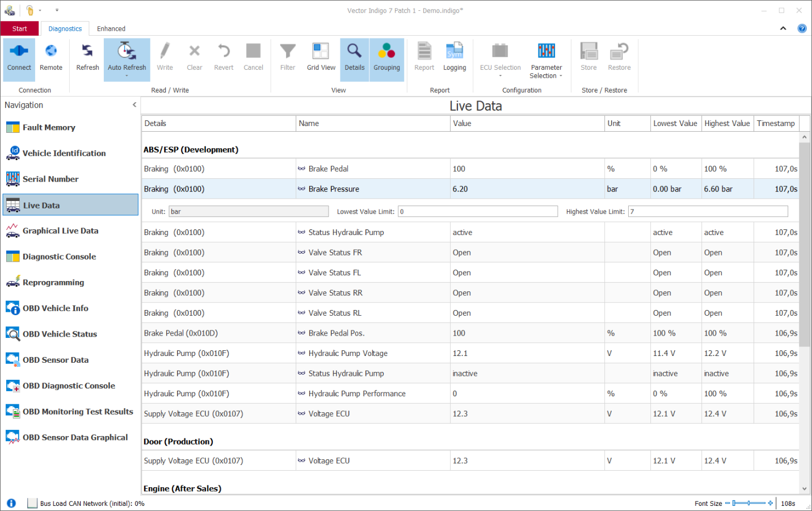
Task: Open OBD Diagnostic Console page
Action: coord(70,386)
